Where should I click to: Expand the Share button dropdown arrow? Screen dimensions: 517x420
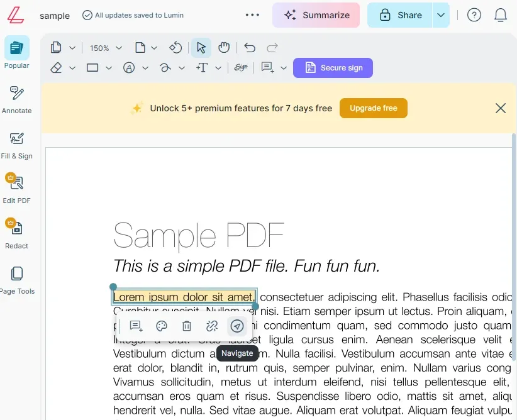(x=441, y=14)
